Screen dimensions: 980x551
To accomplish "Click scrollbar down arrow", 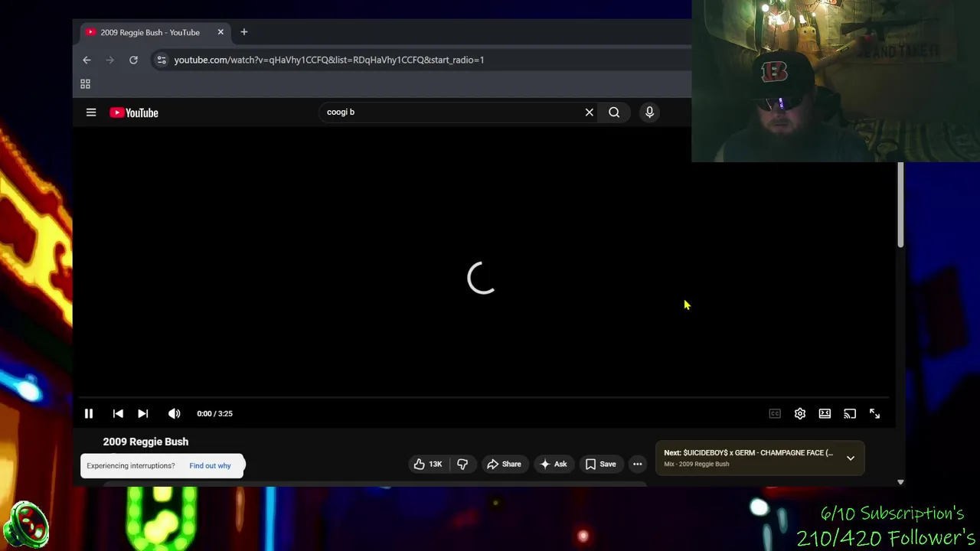I will point(900,482).
